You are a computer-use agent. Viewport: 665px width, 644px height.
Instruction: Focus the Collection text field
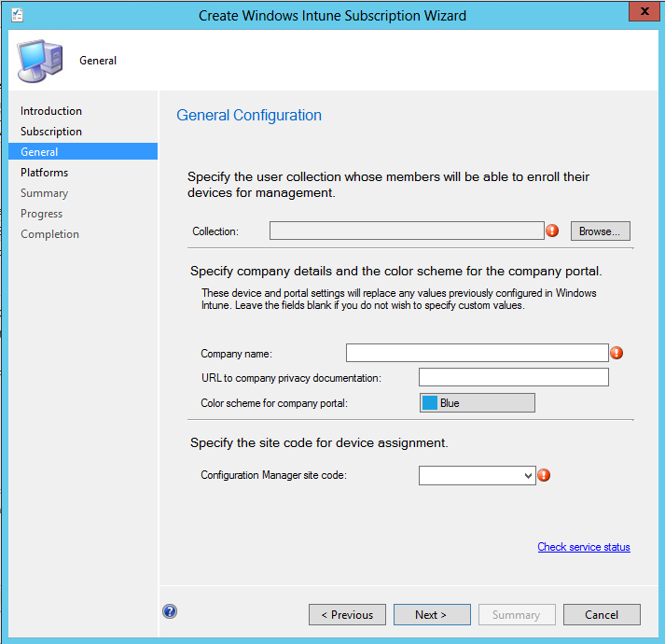pos(407,231)
